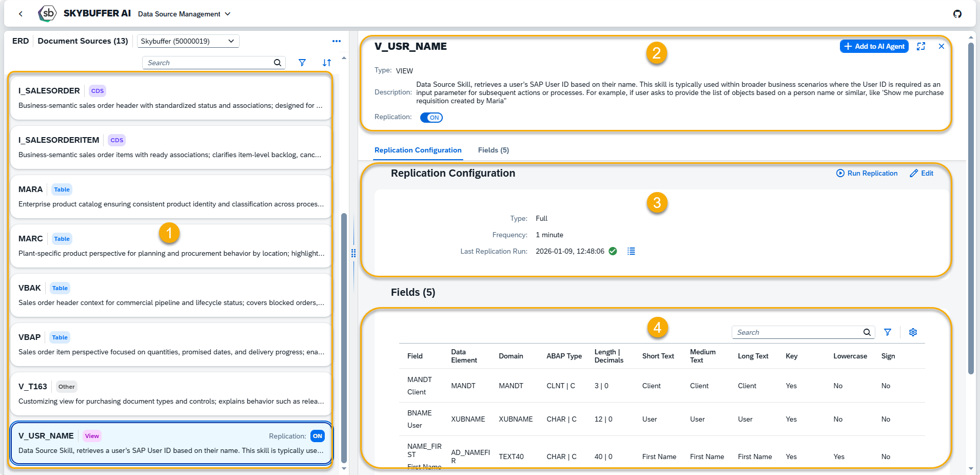Filter the Fields table

(888, 332)
